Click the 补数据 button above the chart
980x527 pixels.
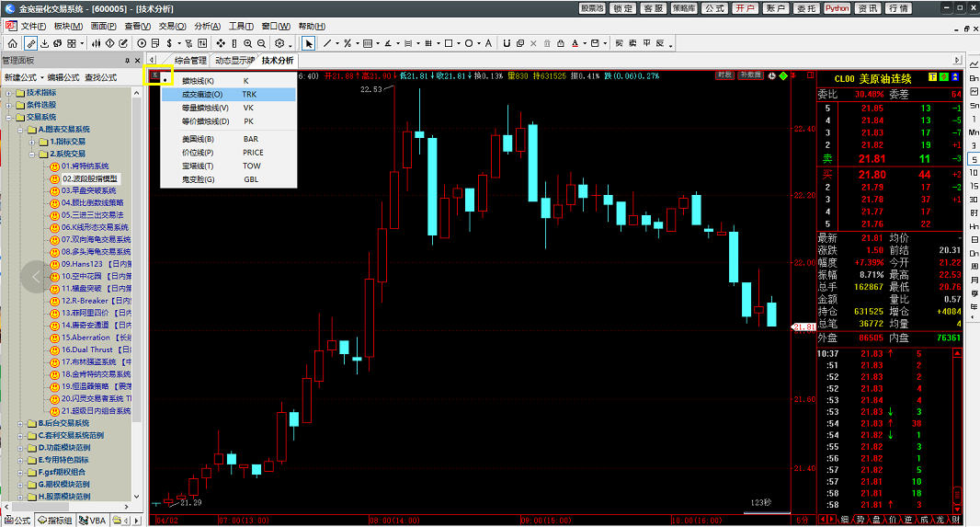point(749,75)
